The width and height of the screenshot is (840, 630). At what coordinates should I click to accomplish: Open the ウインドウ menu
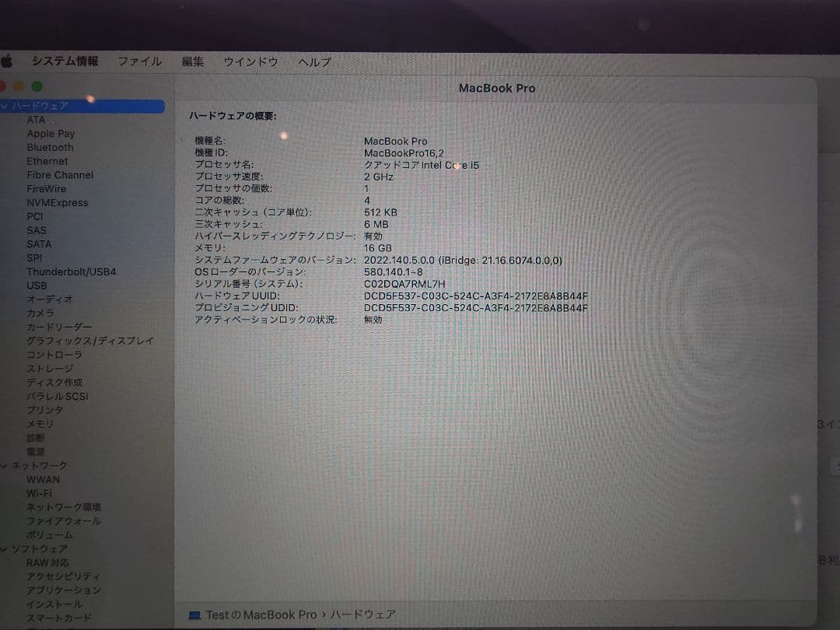click(250, 61)
